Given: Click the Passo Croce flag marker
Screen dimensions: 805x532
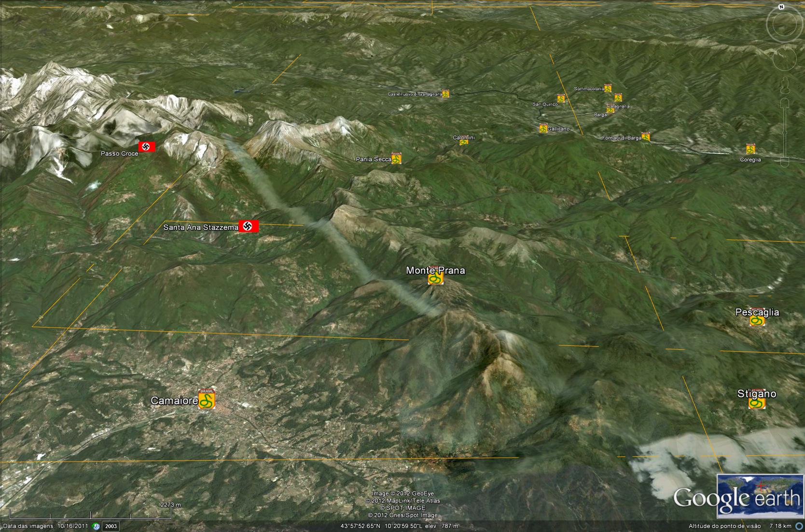Looking at the screenshot, I should tap(147, 147).
